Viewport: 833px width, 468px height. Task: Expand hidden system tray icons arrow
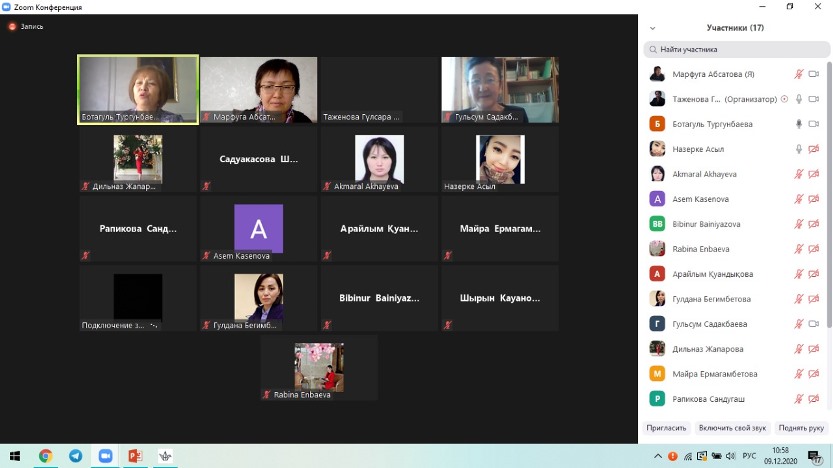pyautogui.click(x=659, y=456)
